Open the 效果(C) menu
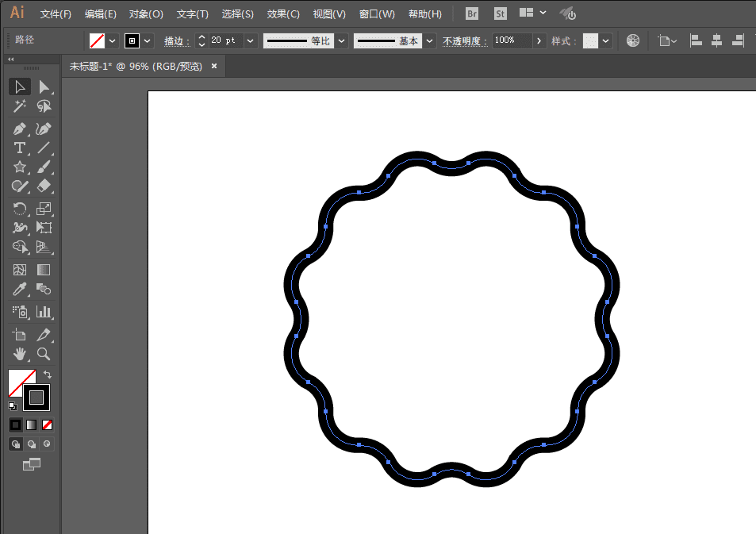This screenshot has width=756, height=534. [x=283, y=14]
